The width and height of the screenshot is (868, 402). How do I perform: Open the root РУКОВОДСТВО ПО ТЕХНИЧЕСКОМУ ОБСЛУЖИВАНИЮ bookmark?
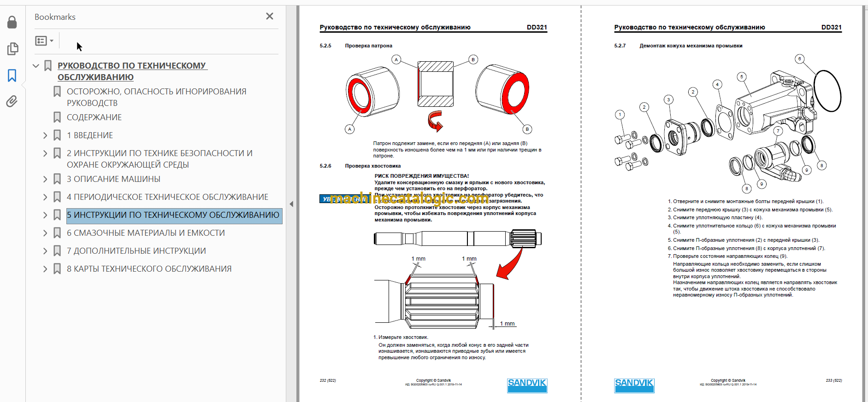click(x=132, y=71)
